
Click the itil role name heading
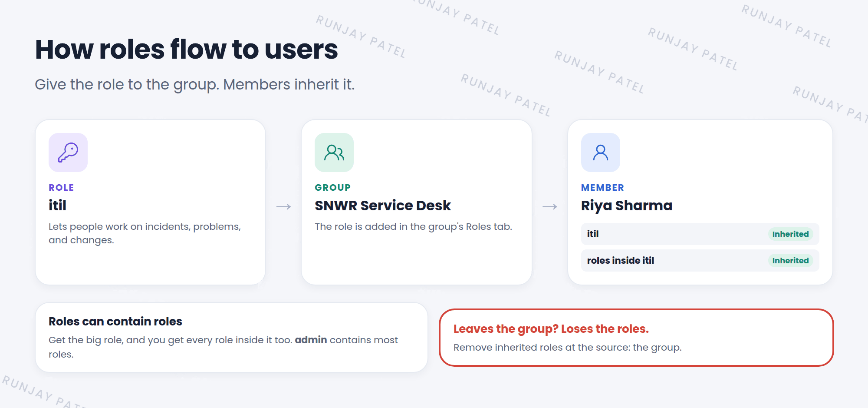pos(57,205)
